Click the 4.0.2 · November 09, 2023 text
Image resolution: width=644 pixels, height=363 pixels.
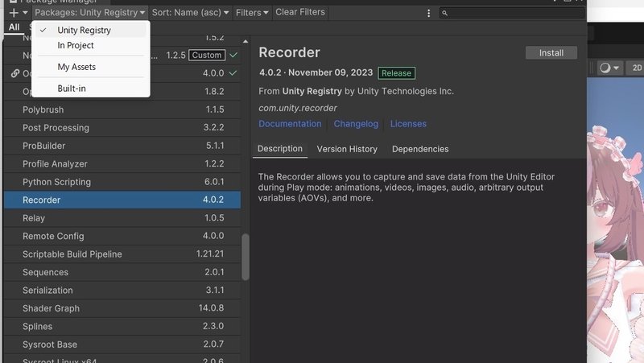click(316, 72)
